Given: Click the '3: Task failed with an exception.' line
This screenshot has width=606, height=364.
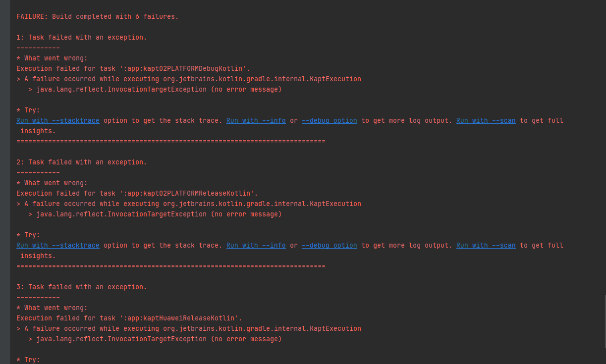Looking at the screenshot, I should 81,287.
